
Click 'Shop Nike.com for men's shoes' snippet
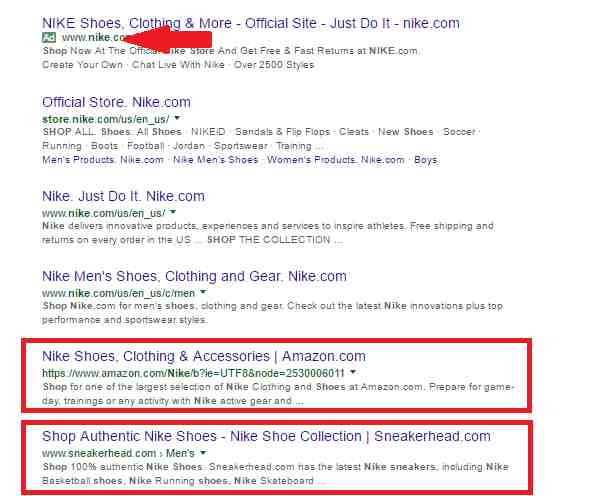(x=272, y=313)
